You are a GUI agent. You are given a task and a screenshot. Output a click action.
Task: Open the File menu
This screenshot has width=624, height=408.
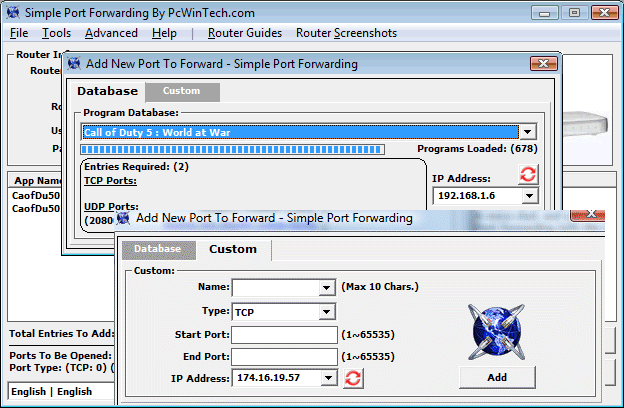(x=19, y=33)
